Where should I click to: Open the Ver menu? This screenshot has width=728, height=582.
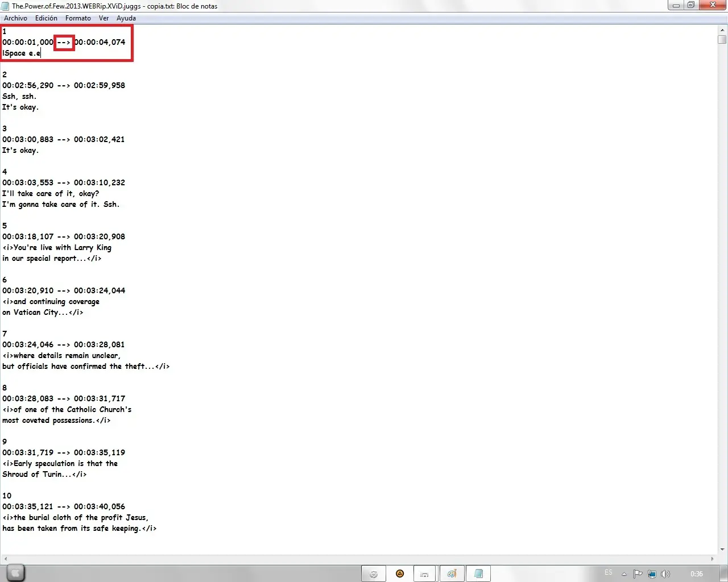click(104, 18)
